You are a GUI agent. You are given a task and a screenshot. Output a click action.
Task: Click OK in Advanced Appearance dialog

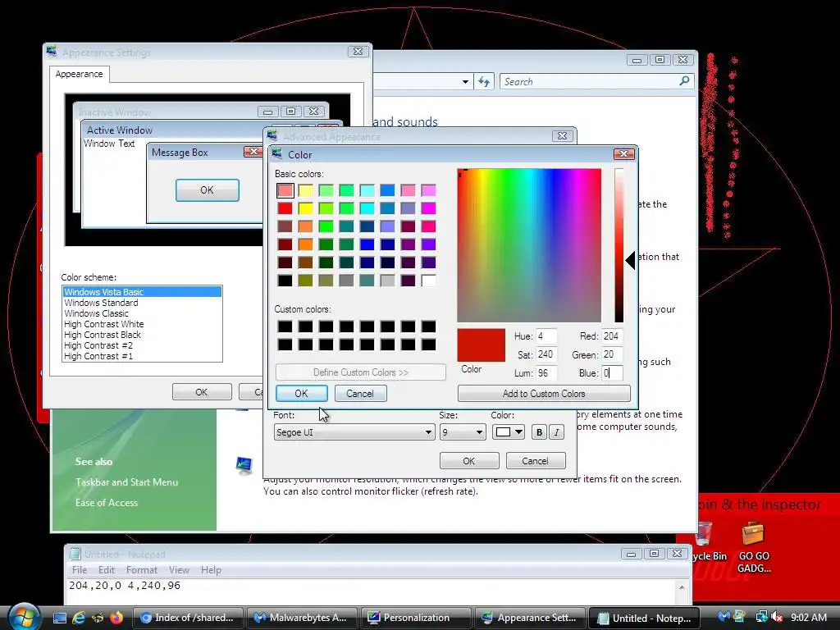[469, 461]
